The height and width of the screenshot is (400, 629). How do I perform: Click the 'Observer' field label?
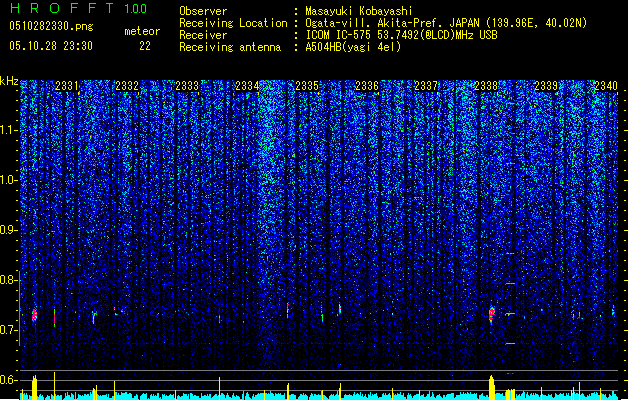[203, 11]
